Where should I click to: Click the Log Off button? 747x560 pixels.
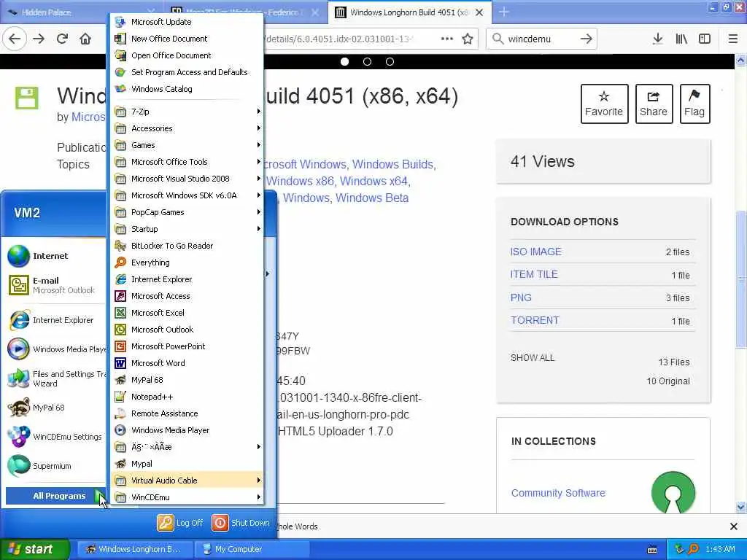point(181,523)
